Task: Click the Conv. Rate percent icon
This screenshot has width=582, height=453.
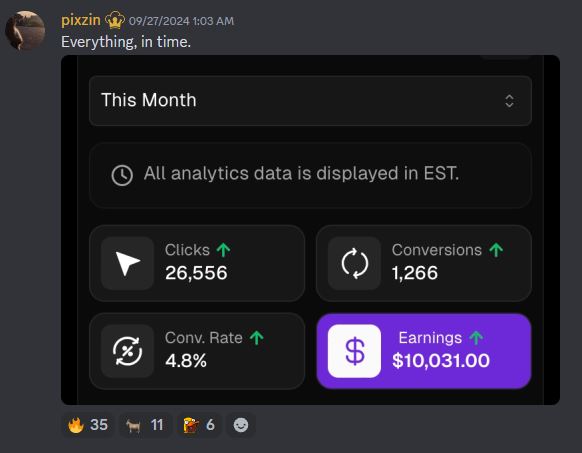Action: (127, 351)
